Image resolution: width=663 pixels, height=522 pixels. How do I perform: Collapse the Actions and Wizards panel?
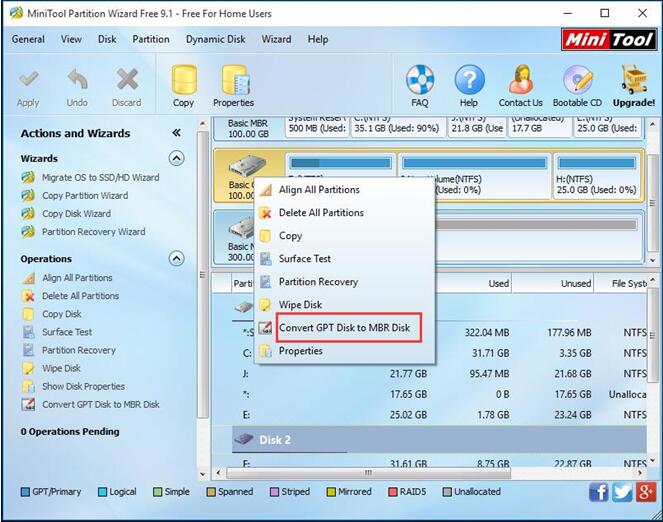[x=176, y=133]
